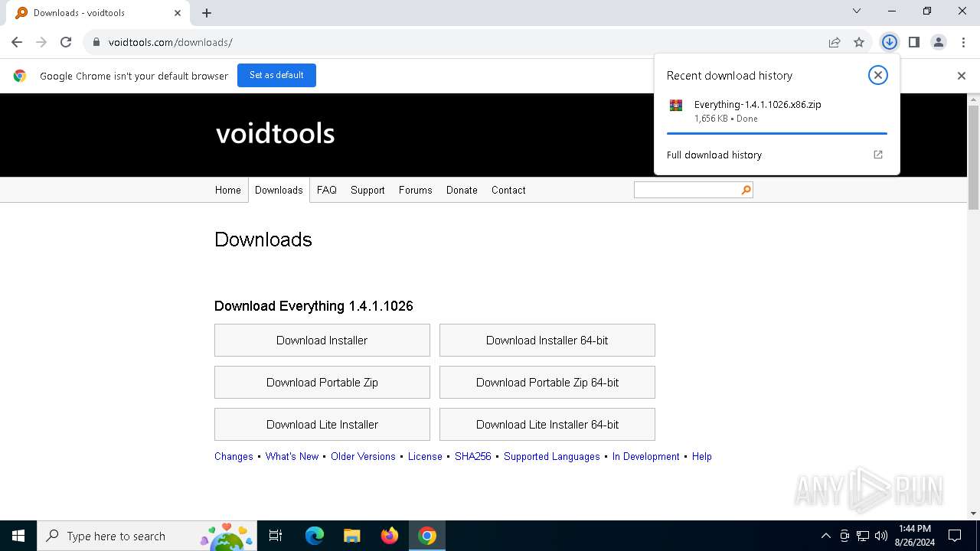
Task: Open the In Development link
Action: point(645,456)
